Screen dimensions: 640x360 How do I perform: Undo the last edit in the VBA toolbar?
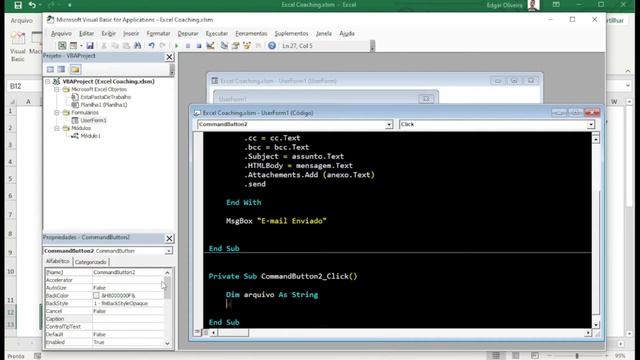click(x=151, y=46)
